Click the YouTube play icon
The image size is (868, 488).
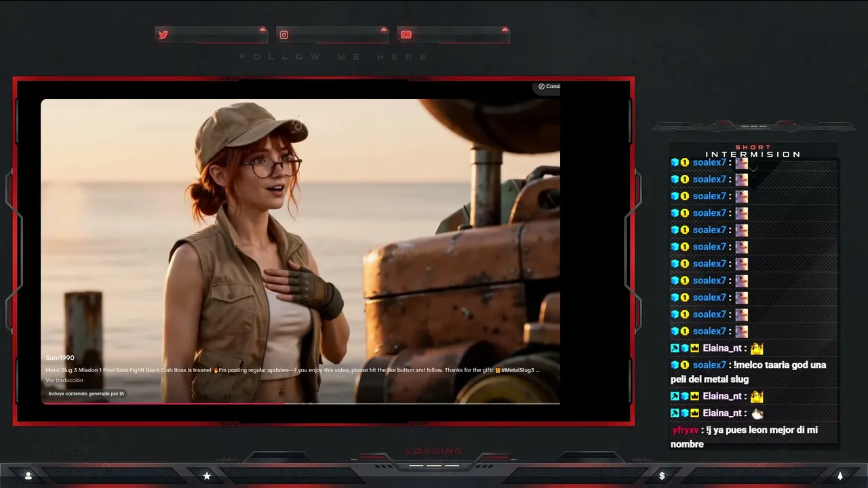click(406, 35)
